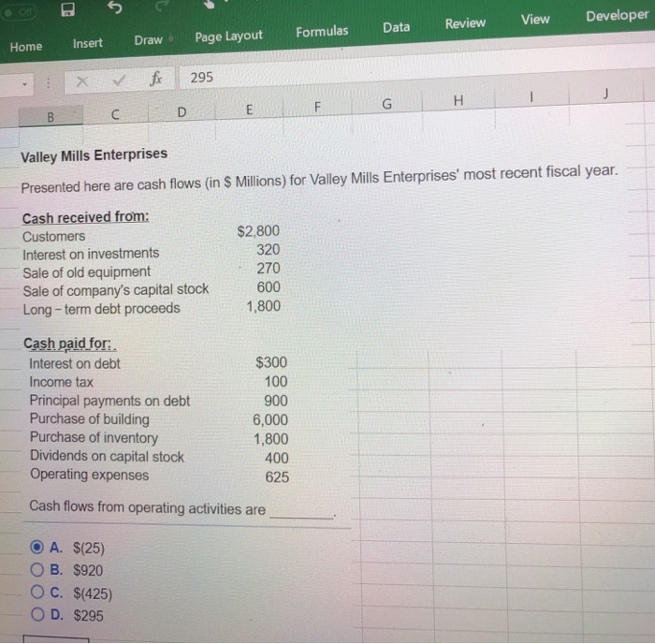
Task: Click the Interest on investments value 320
Action: (x=268, y=250)
